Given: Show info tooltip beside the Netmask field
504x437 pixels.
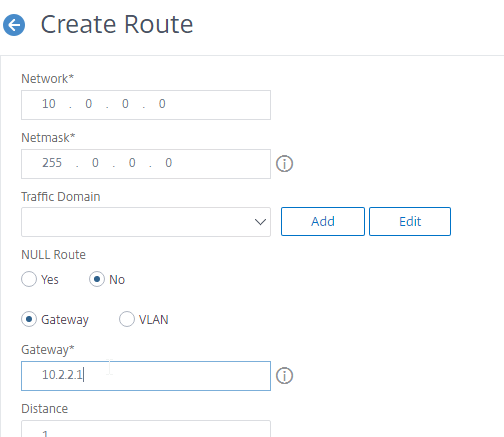Looking at the screenshot, I should tap(284, 164).
